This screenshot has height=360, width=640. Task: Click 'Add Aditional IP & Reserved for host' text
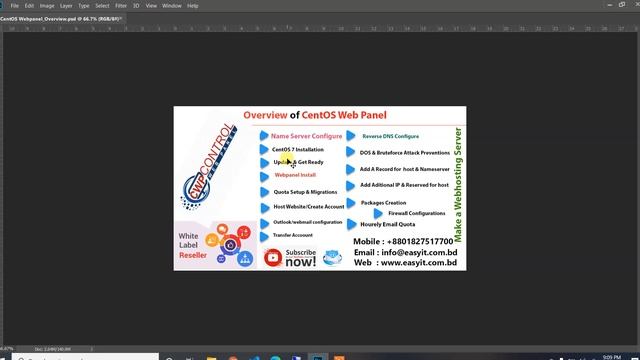[x=404, y=185]
